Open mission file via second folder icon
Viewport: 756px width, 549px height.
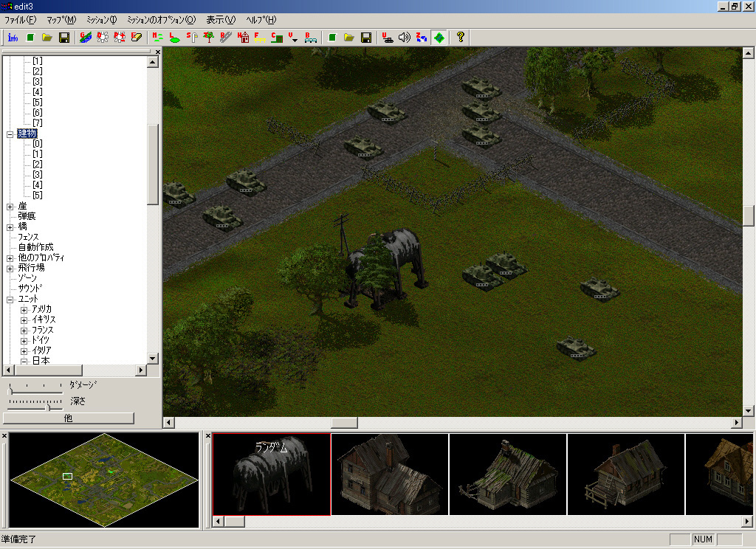349,38
